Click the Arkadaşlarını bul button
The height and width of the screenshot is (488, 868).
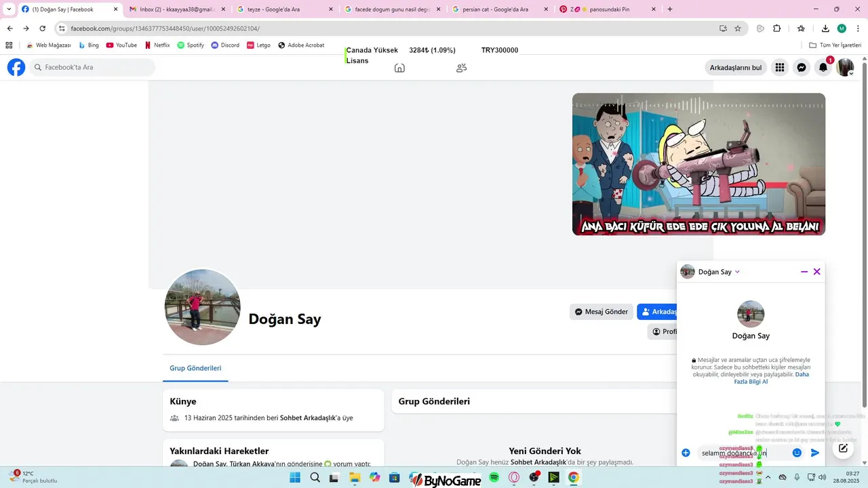736,67
